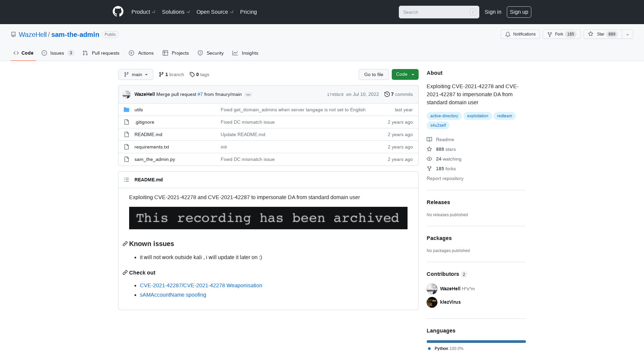This screenshot has height=362, width=644.
Task: Open the green Code dropdown
Action: pyautogui.click(x=405, y=74)
